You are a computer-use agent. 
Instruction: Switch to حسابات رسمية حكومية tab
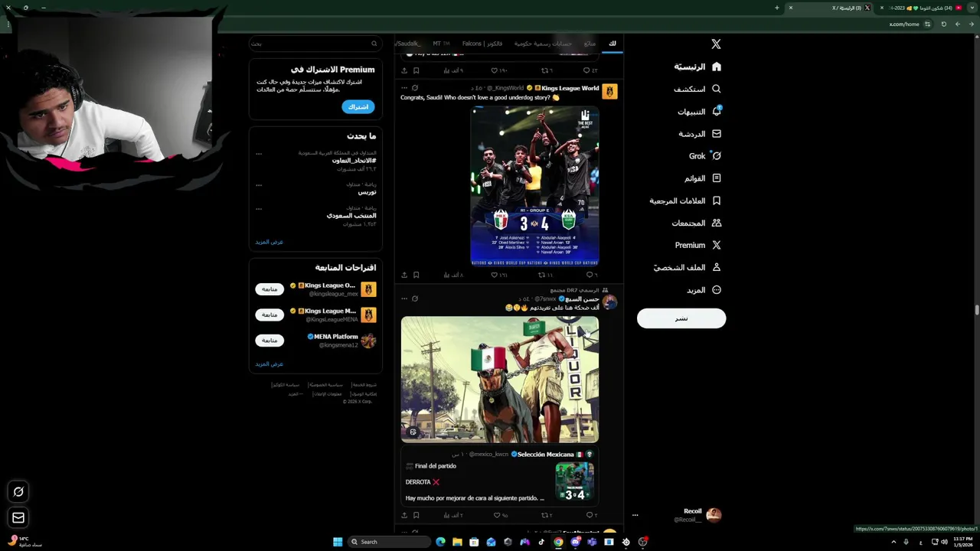pyautogui.click(x=543, y=44)
